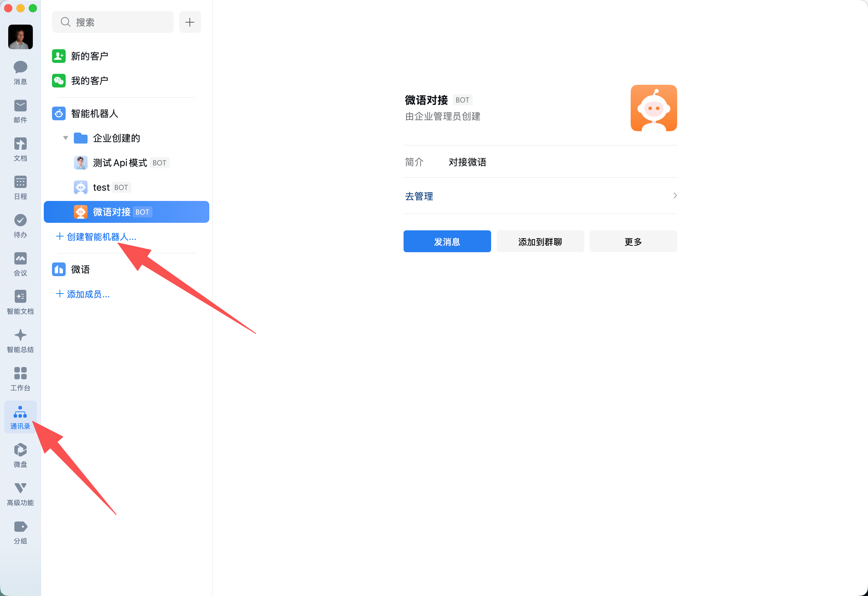Open the 文档 documents section
Image resolution: width=868 pixels, height=596 pixels.
[20, 149]
